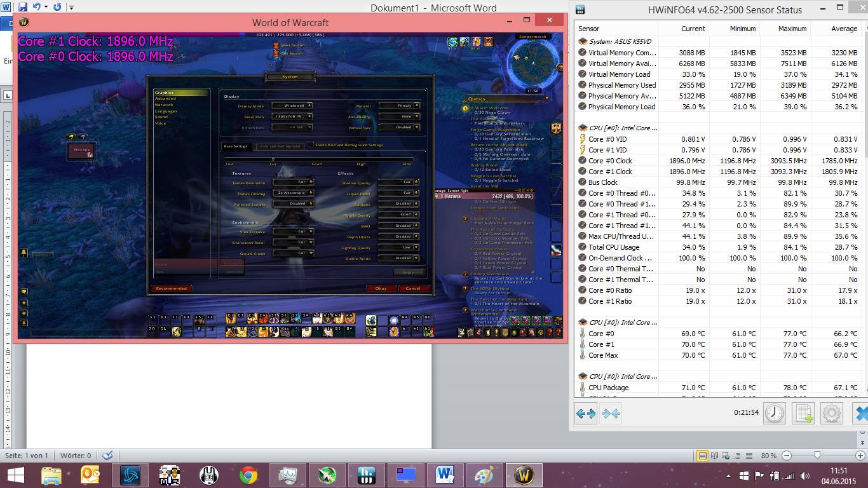Image resolution: width=868 pixels, height=488 pixels.
Task: Open the Particle Density dropdown
Action: point(399,215)
